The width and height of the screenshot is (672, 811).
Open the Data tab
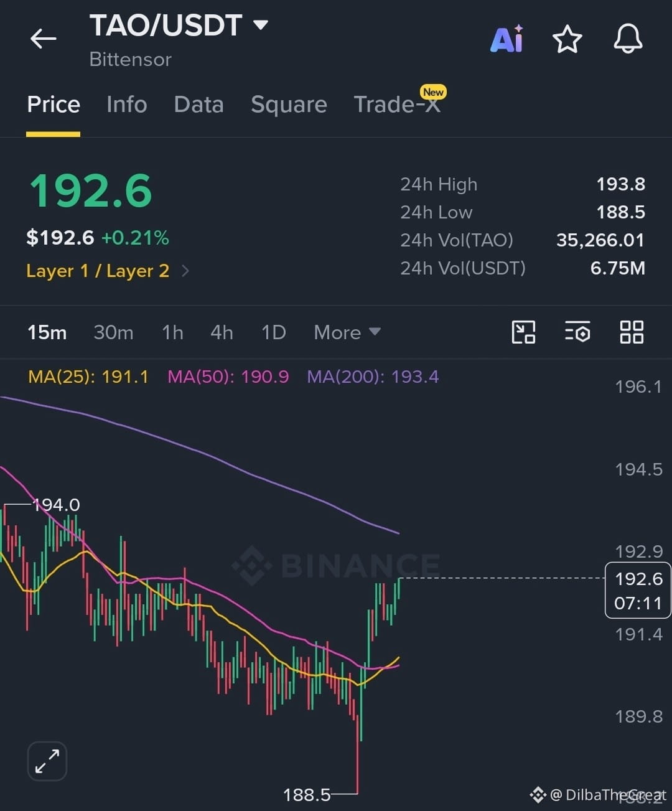coord(199,104)
